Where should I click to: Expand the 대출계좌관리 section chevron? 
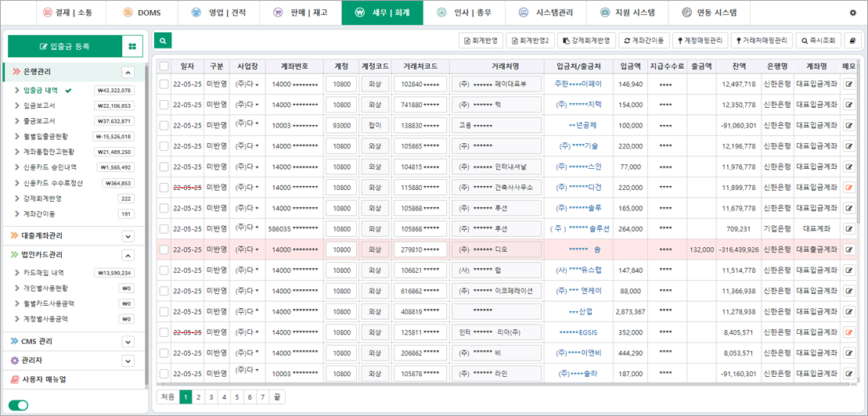pyautogui.click(x=128, y=236)
